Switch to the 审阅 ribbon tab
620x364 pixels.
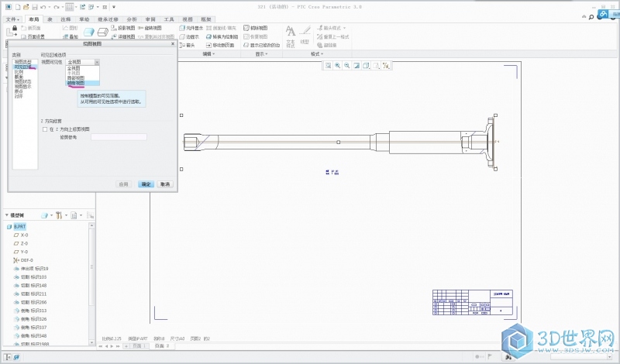pyautogui.click(x=150, y=19)
